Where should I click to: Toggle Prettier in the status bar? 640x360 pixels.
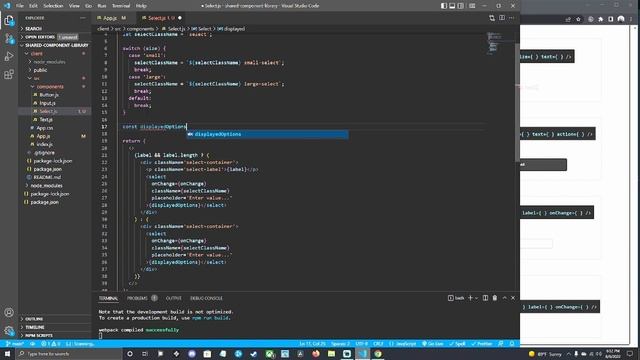tap(482, 344)
